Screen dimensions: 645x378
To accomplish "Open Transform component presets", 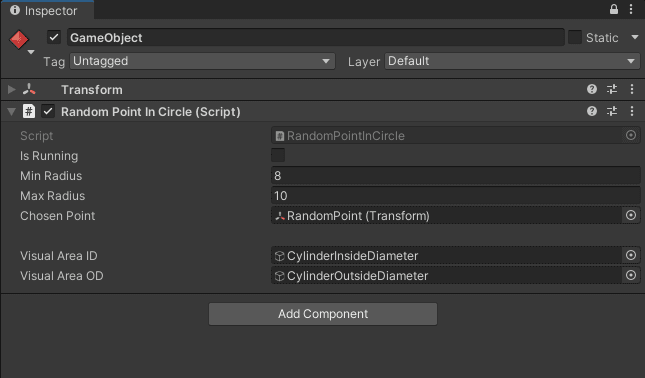I will coord(612,89).
